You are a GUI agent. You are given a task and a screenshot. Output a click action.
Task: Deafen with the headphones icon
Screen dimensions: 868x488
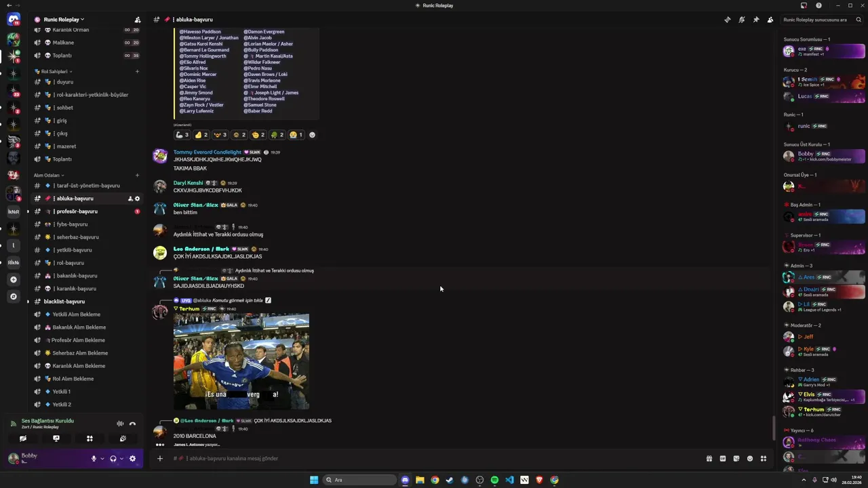click(x=113, y=459)
